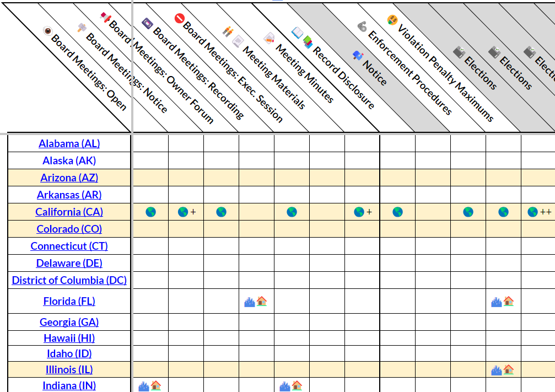Viewport: 555px width, 392px height.
Task: Click the books icon beside Record Disclosure
Action: coord(308,42)
